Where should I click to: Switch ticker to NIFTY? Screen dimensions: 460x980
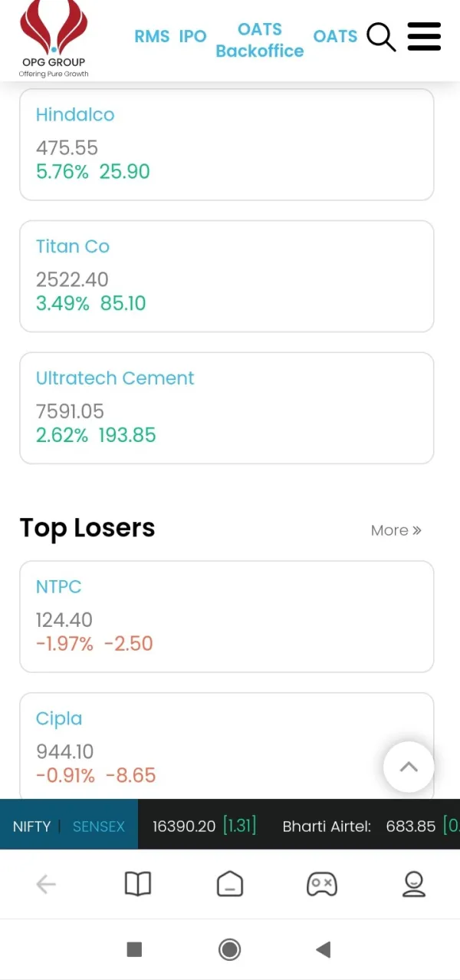coord(31,827)
